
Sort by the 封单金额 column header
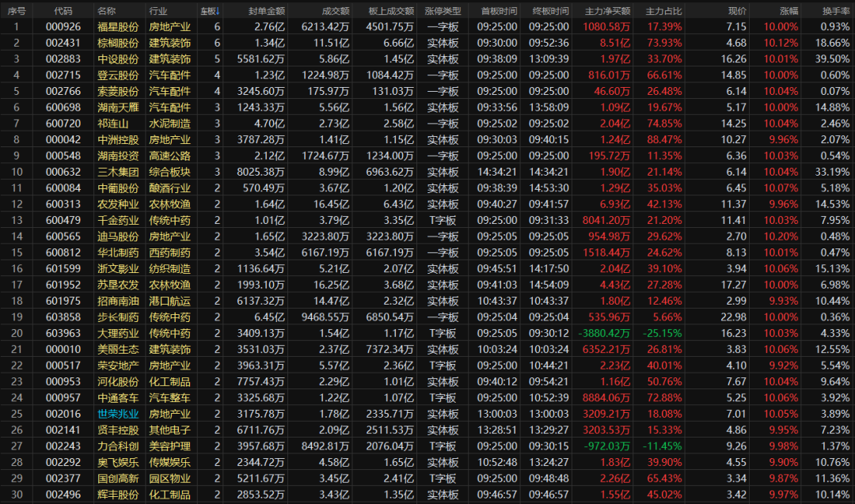[x=267, y=11]
